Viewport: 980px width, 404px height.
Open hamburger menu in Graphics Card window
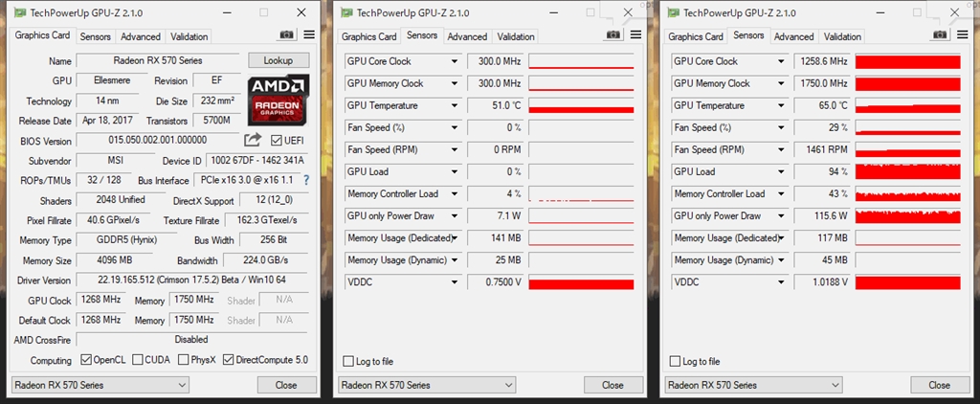309,35
